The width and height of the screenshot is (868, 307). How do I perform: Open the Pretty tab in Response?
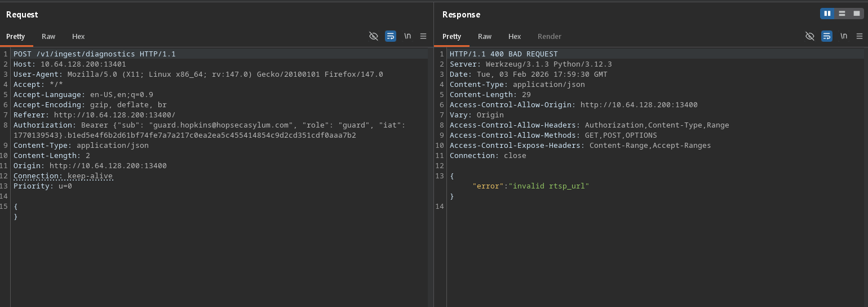451,36
